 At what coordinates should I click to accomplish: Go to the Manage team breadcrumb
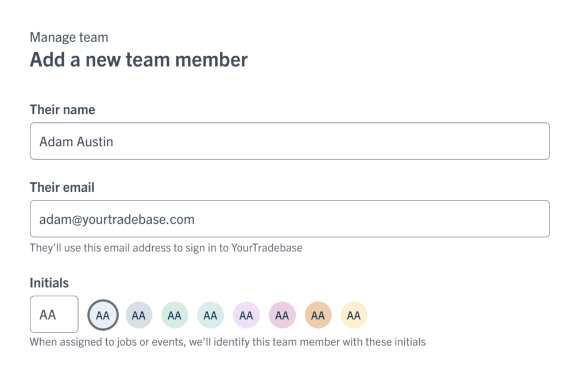(69, 37)
